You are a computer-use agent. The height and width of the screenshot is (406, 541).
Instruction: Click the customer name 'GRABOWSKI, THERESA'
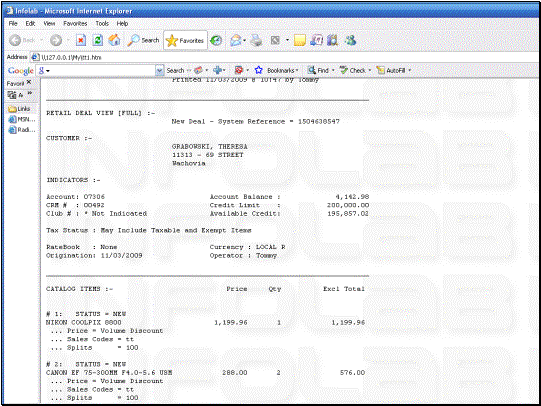(210, 147)
